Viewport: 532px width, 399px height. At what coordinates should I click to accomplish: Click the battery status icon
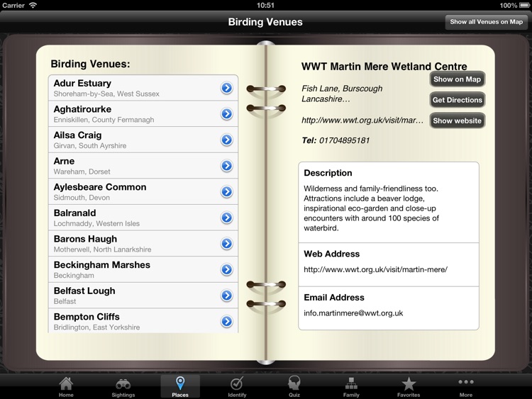524,5
